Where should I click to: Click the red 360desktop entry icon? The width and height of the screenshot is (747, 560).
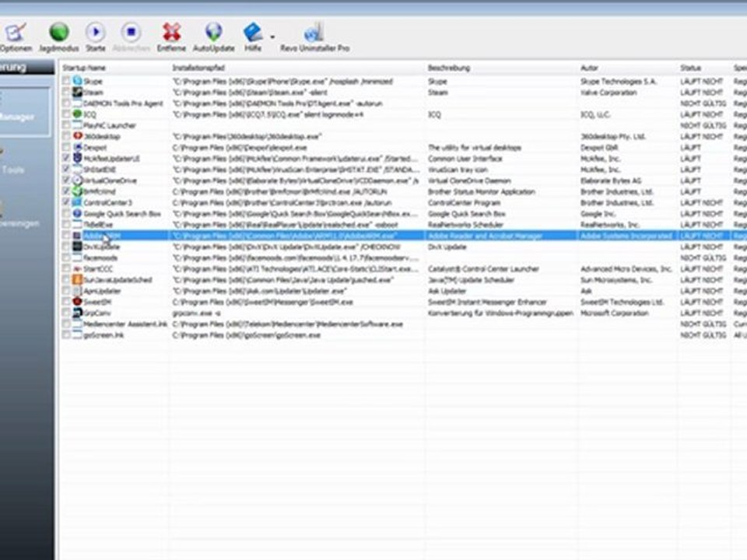coord(77,136)
